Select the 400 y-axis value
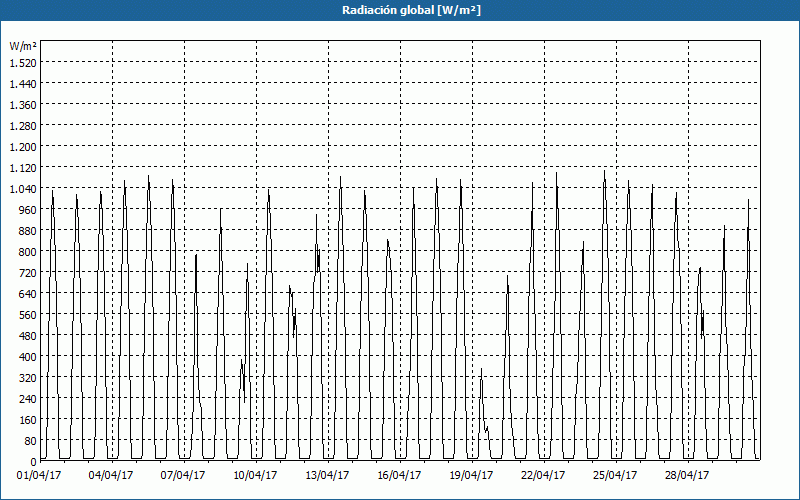Screen dimensions: 800x500 [x=28, y=357]
